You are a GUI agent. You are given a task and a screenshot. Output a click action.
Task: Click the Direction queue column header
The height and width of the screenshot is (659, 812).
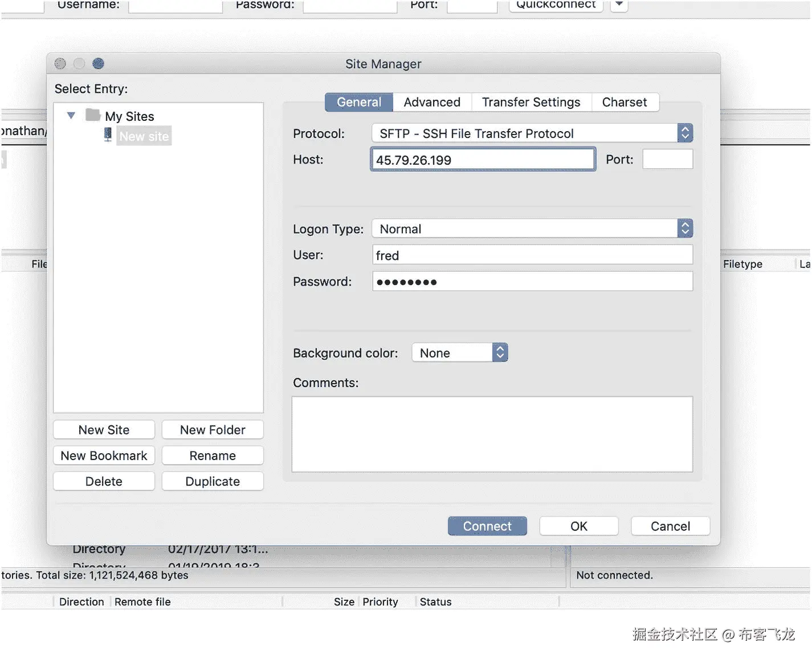81,601
